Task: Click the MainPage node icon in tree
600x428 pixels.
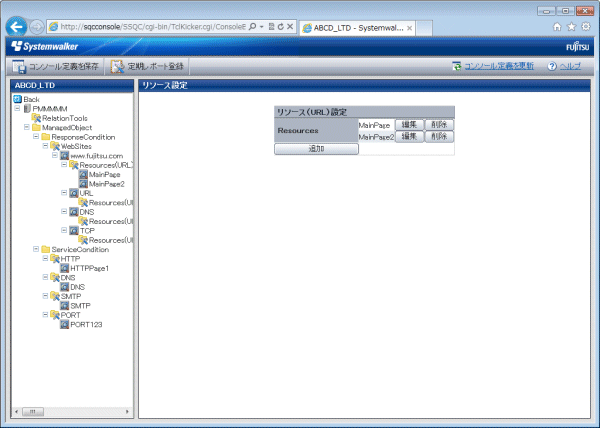Action: (83, 174)
